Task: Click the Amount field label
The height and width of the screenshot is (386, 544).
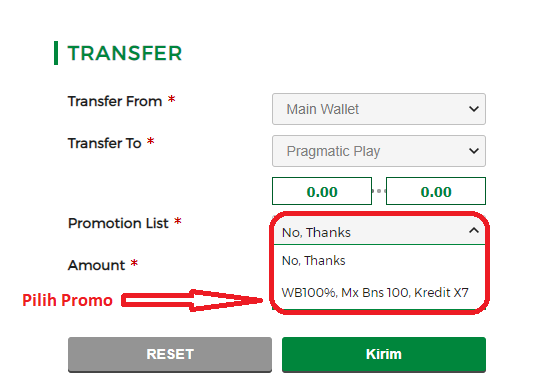Action: coord(96,265)
